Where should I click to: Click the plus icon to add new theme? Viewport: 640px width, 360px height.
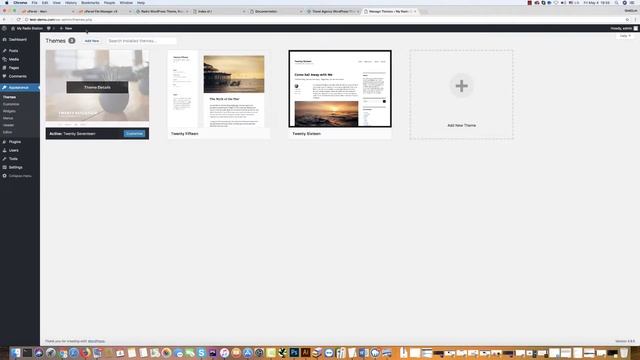[462, 86]
